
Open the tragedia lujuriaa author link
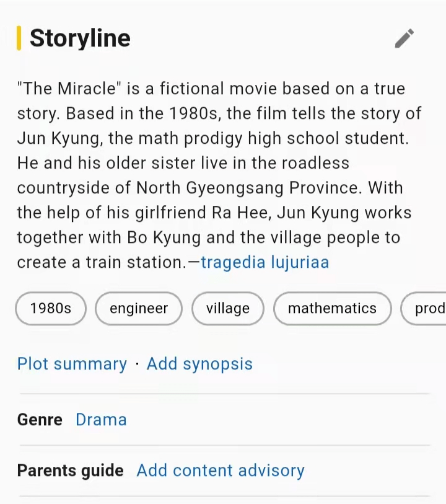[x=265, y=262]
